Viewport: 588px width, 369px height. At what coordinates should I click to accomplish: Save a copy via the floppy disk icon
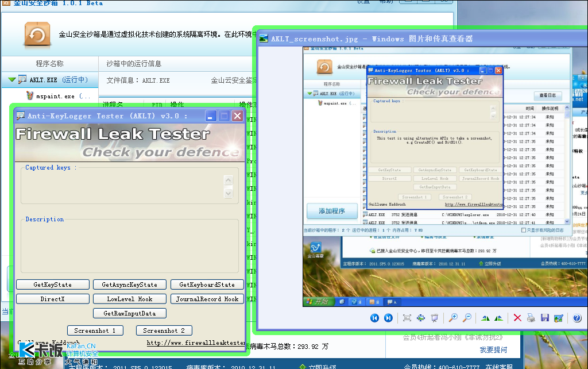coord(545,318)
